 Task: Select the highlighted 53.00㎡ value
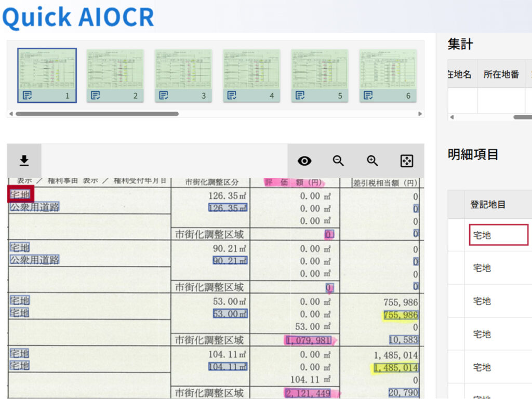230,313
